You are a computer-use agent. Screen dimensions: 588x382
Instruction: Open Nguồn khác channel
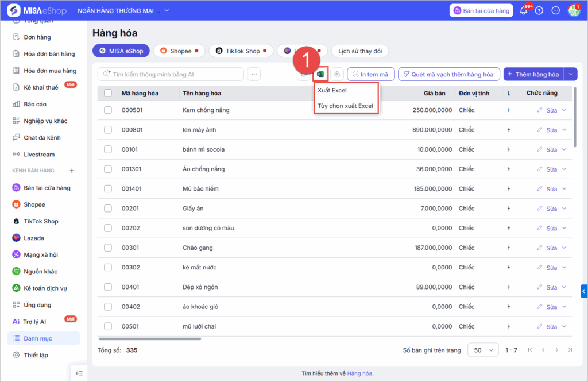pyautogui.click(x=41, y=272)
